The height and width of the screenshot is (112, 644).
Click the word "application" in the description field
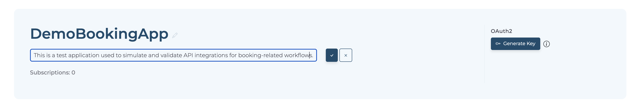tap(84, 55)
